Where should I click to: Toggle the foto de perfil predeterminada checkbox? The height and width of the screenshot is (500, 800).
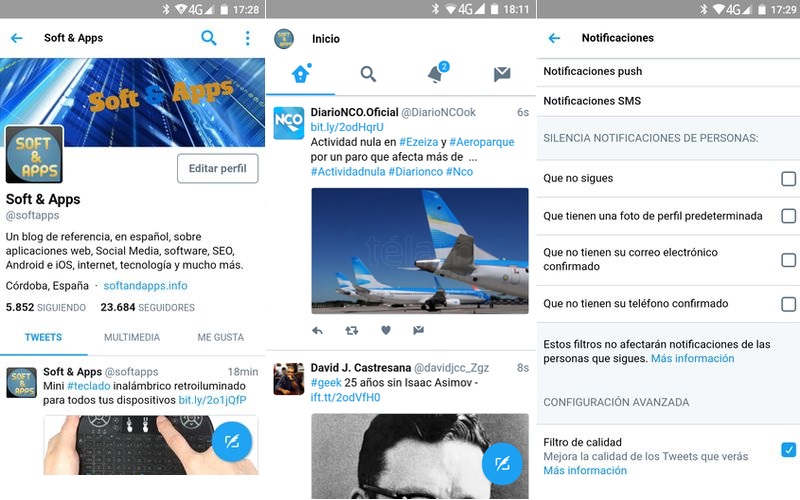coord(788,216)
